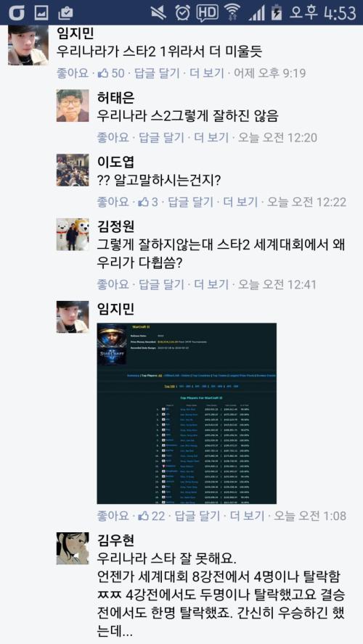Viewport: 363px width, 644px height.
Task: Open 이도엽's profile picture
Action: pos(73,170)
